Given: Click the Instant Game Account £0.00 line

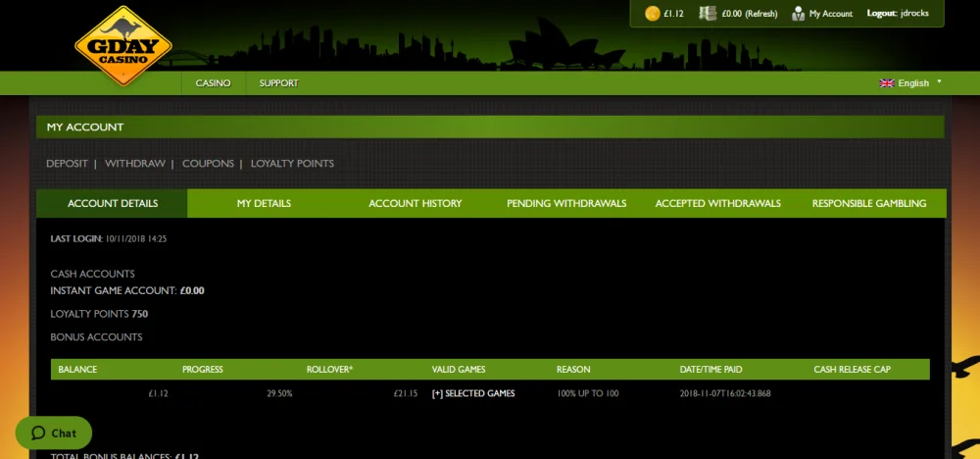Looking at the screenshot, I should tap(127, 290).
